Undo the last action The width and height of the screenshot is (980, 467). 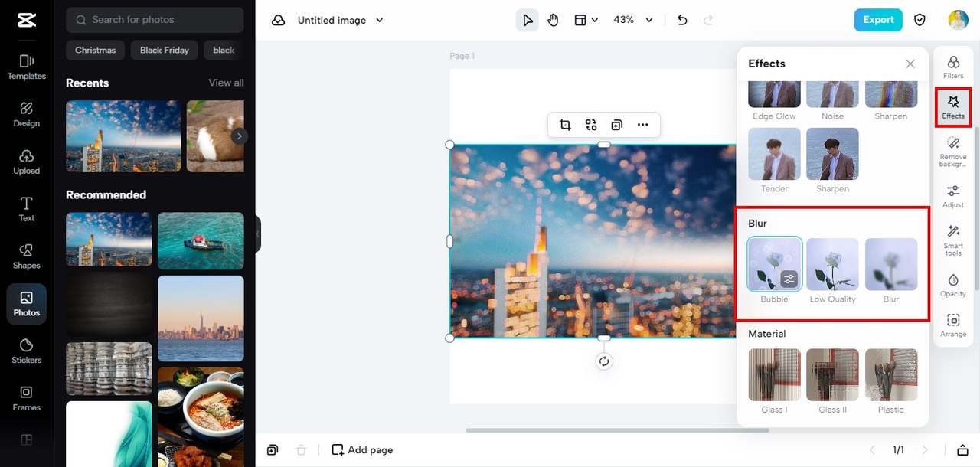tap(683, 20)
